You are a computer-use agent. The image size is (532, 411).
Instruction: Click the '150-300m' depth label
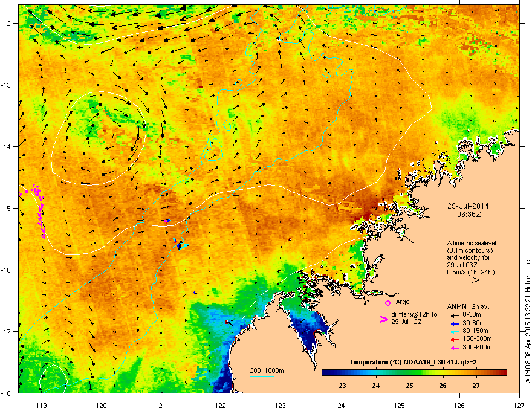point(477,339)
